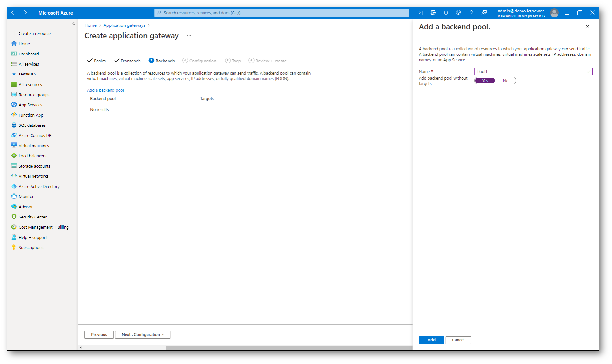Click the Dashboard icon in sidebar
Image resolution: width=612 pixels, height=364 pixels.
[x=14, y=54]
